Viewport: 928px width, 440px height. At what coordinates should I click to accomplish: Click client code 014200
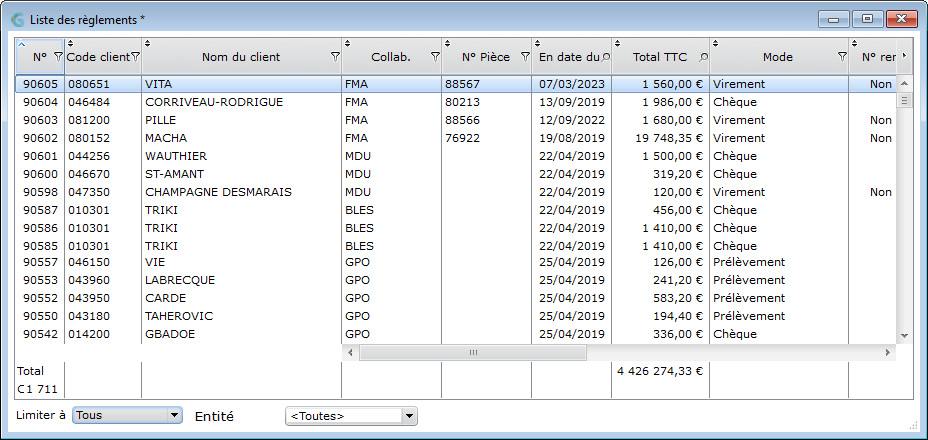click(x=88, y=334)
